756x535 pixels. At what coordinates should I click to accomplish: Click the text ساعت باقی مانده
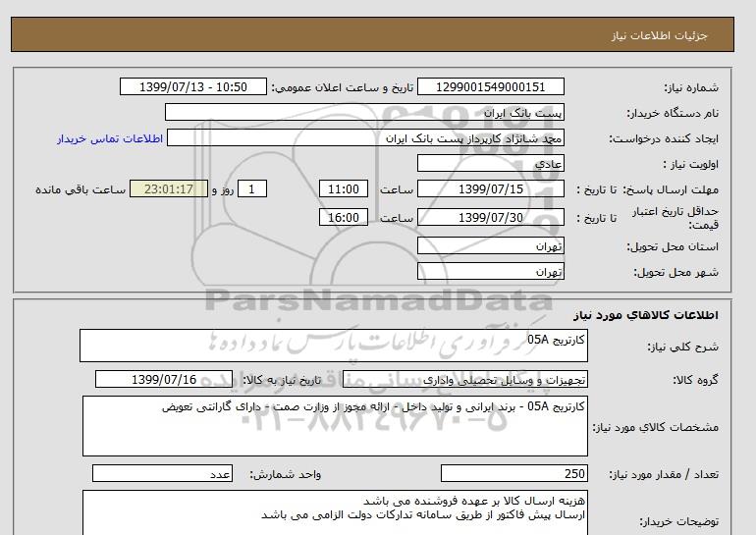(x=81, y=189)
